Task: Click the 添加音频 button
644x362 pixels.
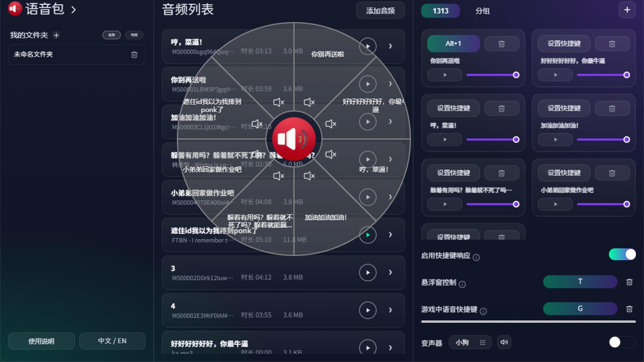Action: coord(380,11)
